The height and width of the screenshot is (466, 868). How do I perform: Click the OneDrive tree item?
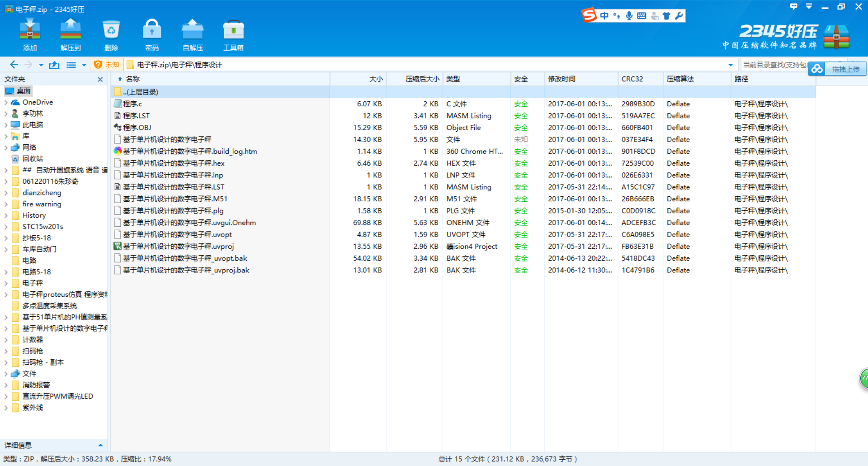coord(38,102)
